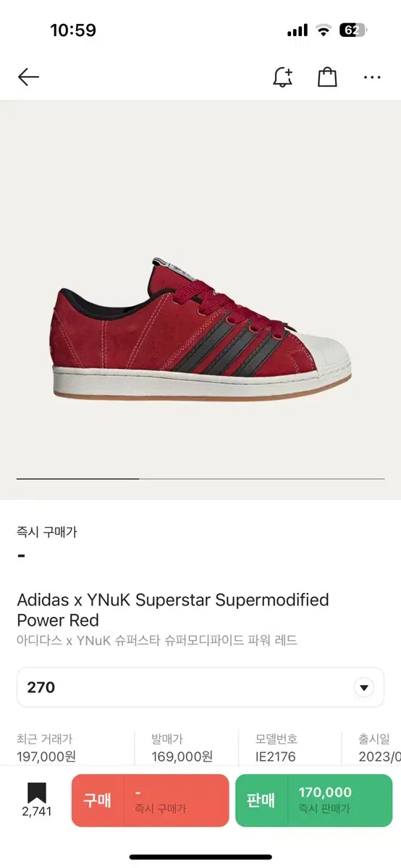The width and height of the screenshot is (401, 868).
Task: Enable the restock alert bell icon
Action: point(282,77)
